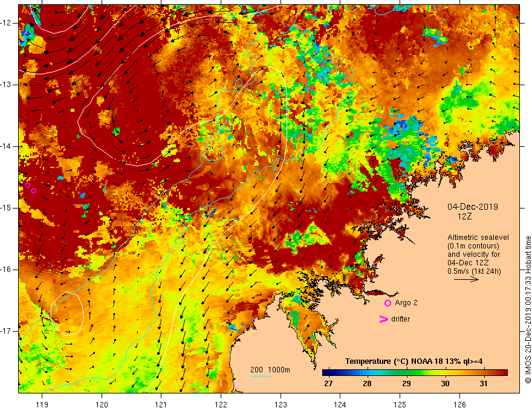532x411 pixels.
Task: Click the longitude axis label 123
Action: click(281, 404)
